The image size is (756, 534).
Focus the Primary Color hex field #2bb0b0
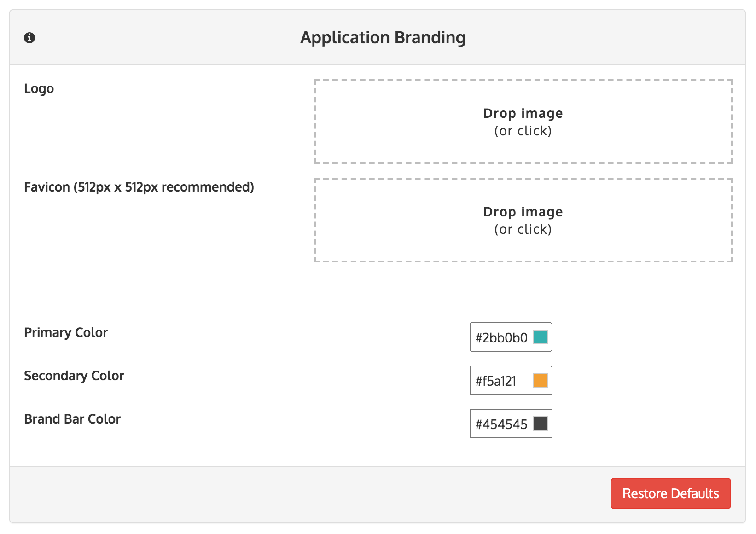point(501,338)
